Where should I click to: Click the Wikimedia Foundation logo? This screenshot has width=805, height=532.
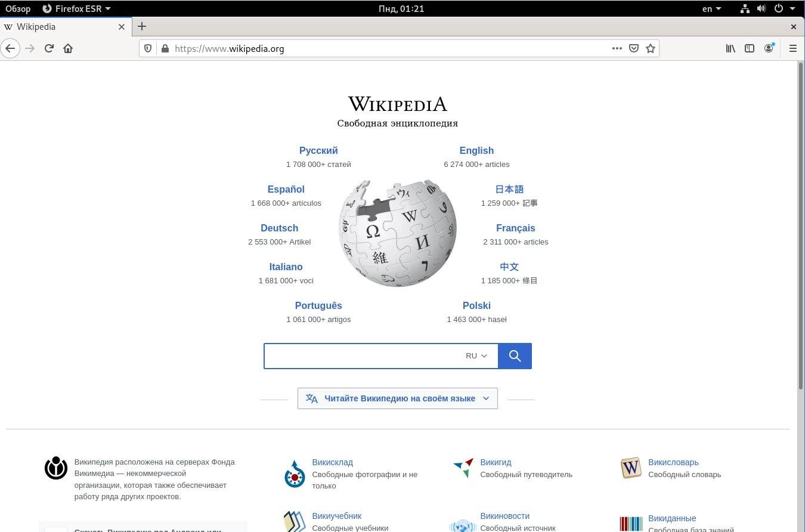point(56,468)
